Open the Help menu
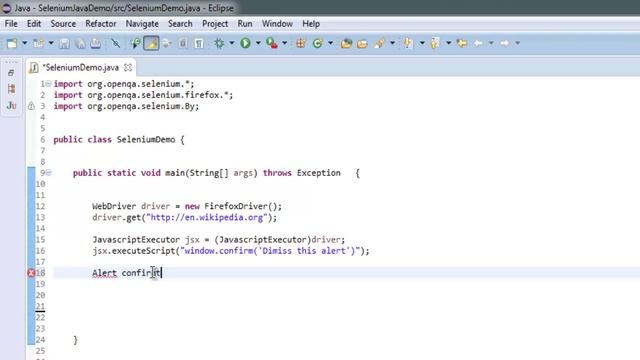Image resolution: width=640 pixels, height=360 pixels. coord(311,24)
